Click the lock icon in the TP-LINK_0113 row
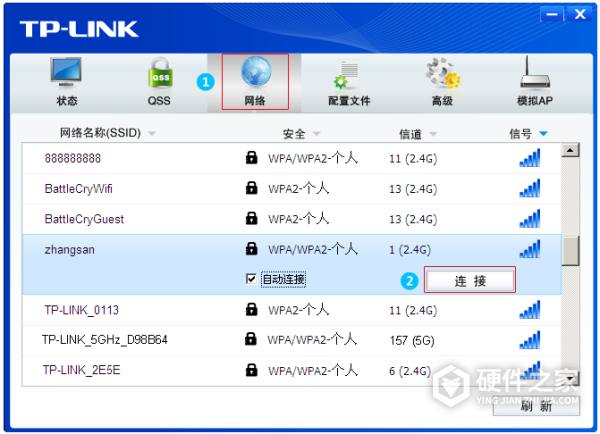The image size is (600, 434). pyautogui.click(x=251, y=309)
